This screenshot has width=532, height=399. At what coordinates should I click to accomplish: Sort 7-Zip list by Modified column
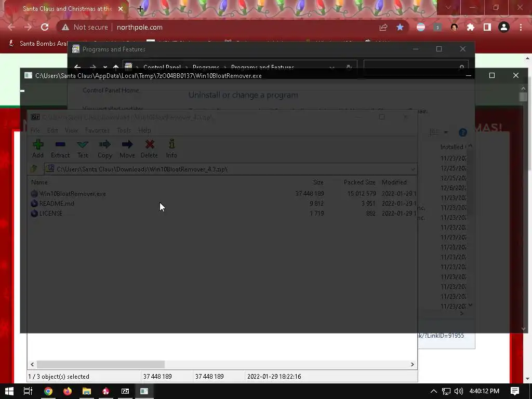(394, 182)
